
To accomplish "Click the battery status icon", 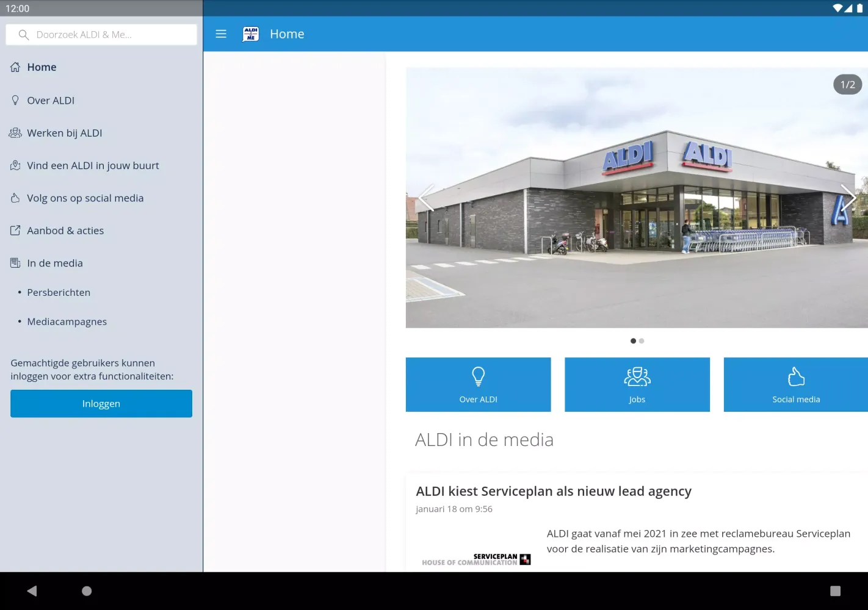I will point(859,8).
